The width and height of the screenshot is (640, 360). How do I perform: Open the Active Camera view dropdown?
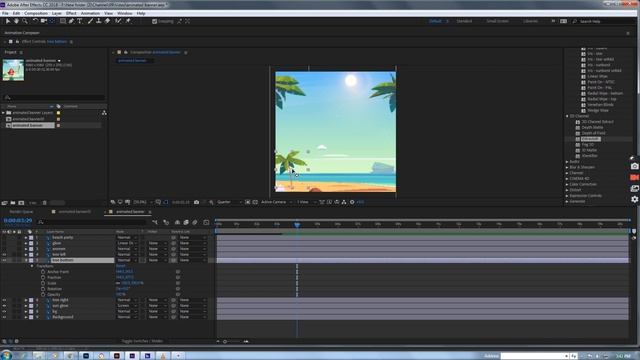point(276,202)
